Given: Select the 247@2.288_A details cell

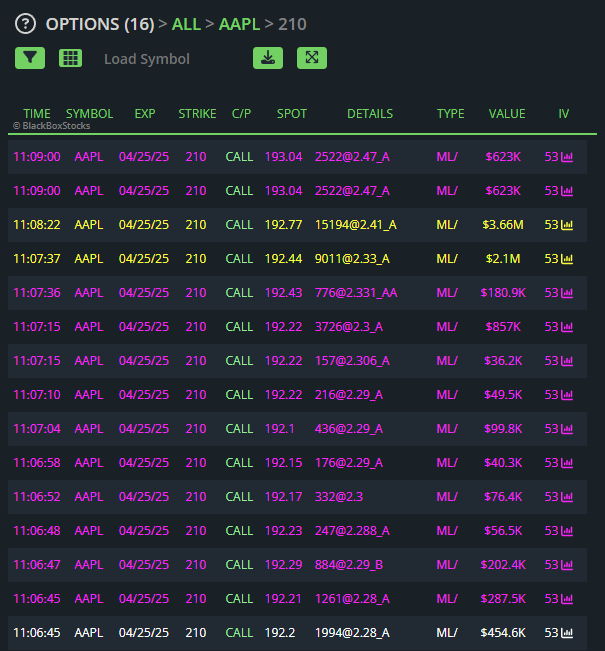Looking at the screenshot, I should (x=352, y=531).
